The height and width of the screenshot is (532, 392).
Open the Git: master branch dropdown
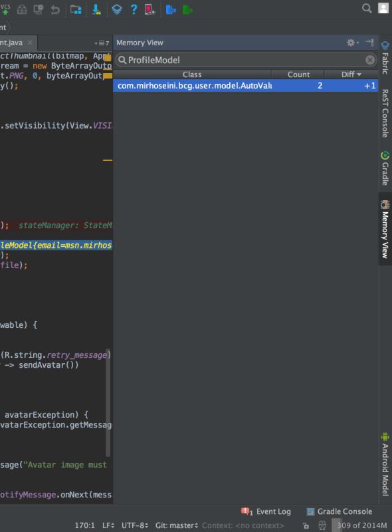[x=176, y=525]
